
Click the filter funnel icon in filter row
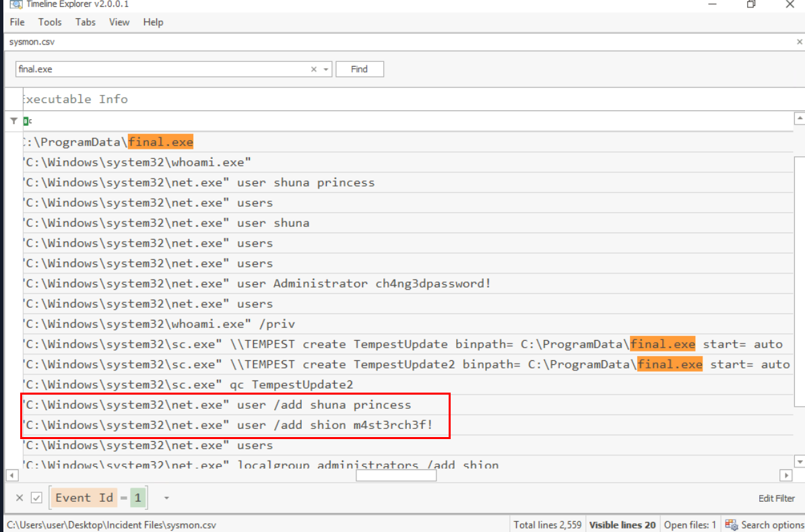click(13, 121)
